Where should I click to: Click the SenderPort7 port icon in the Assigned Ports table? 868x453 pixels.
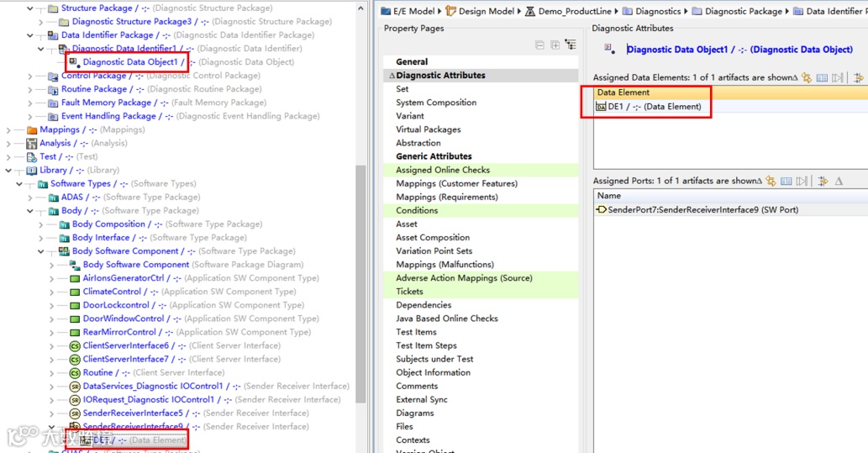601,210
